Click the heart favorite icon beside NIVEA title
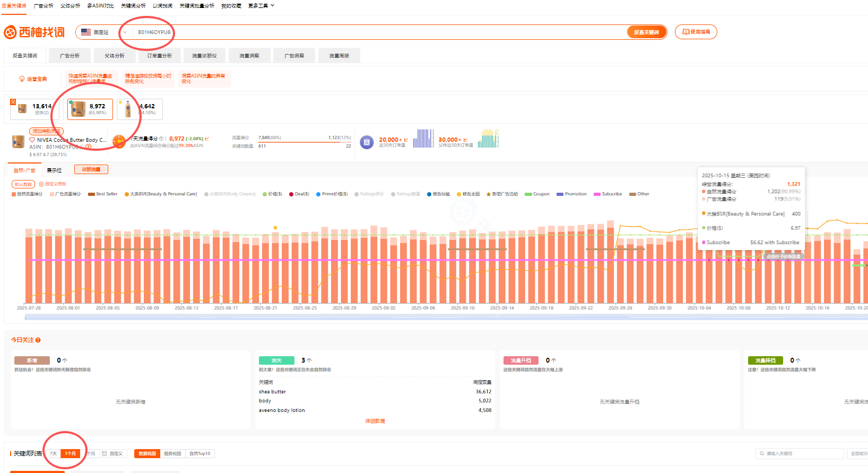Screen dimensions: 868x473 [32, 140]
